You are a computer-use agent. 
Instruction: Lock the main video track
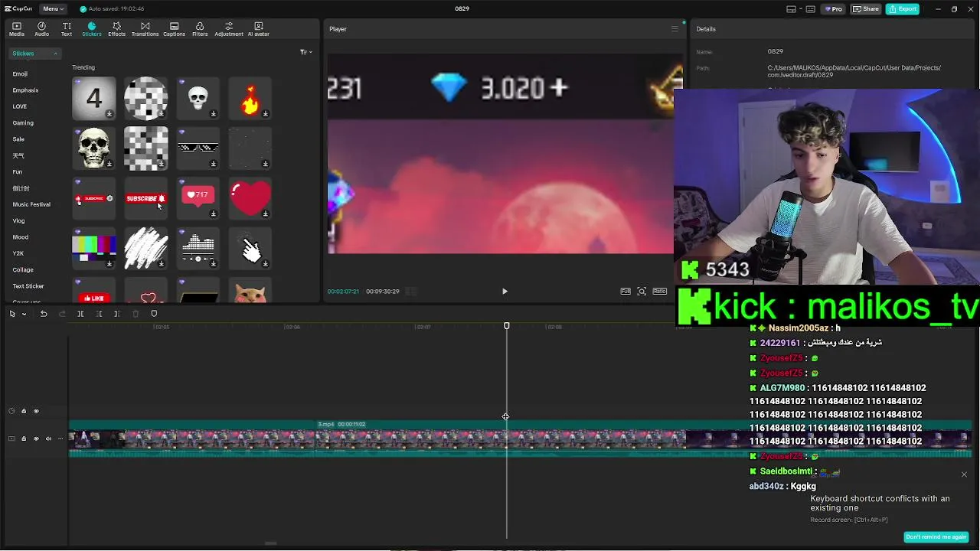[x=24, y=439]
